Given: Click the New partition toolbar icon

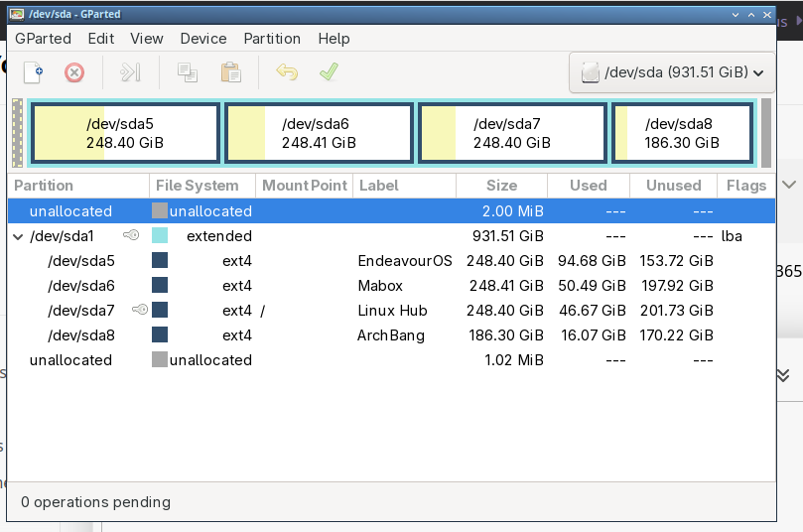Looking at the screenshot, I should pyautogui.click(x=34, y=72).
